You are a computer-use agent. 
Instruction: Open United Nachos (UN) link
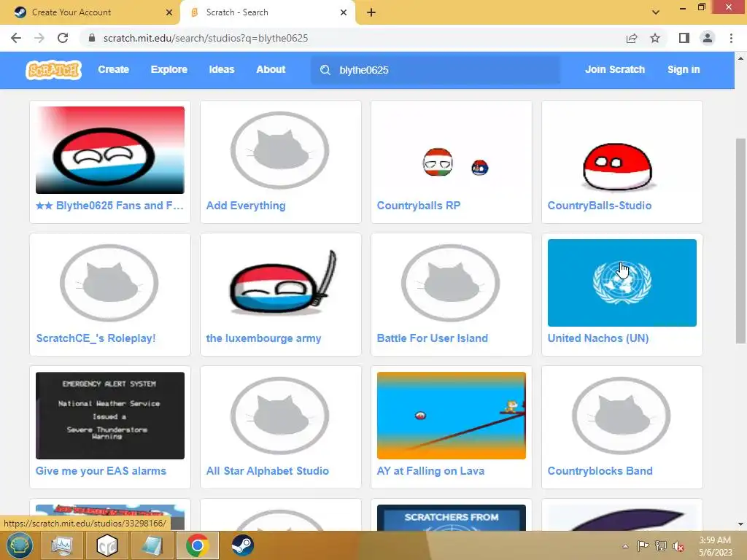(598, 338)
